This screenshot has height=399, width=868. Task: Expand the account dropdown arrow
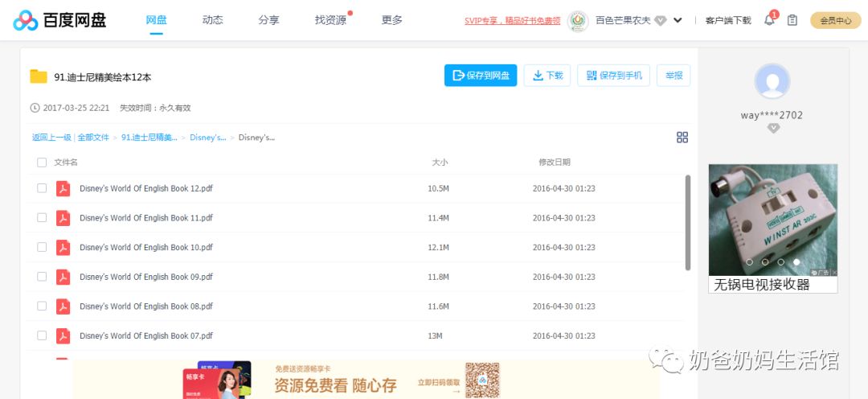pyautogui.click(x=678, y=20)
